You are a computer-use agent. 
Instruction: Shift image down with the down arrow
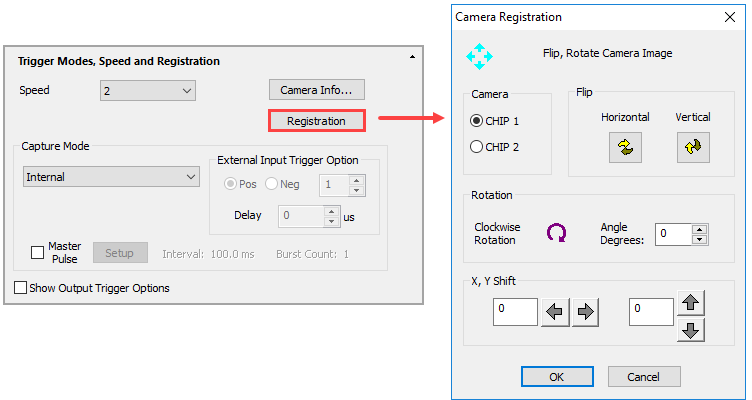click(x=691, y=329)
